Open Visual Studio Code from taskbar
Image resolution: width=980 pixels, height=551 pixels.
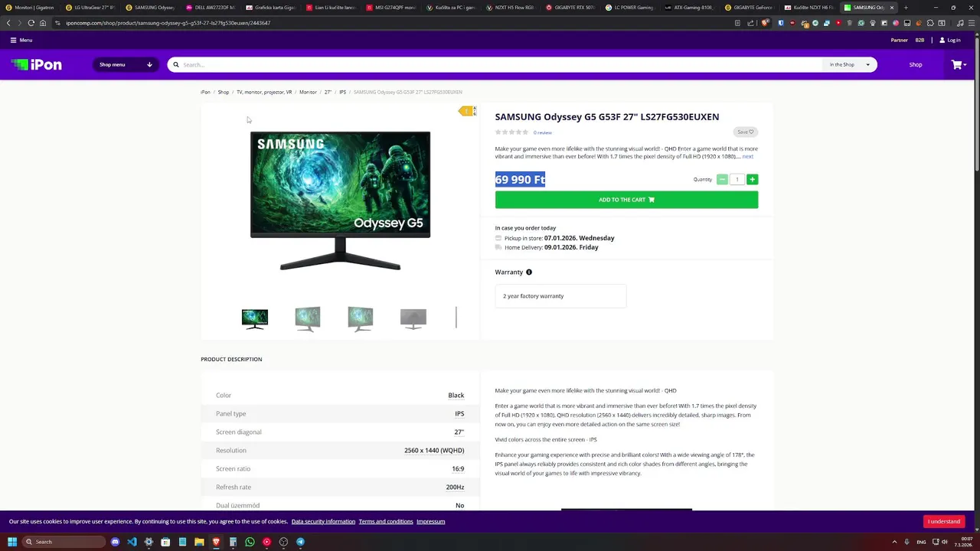pos(132,542)
